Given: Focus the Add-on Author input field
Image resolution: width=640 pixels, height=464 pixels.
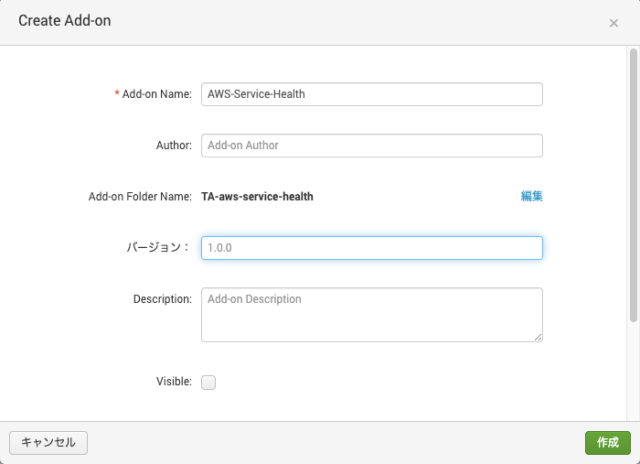Looking at the screenshot, I should (x=372, y=146).
